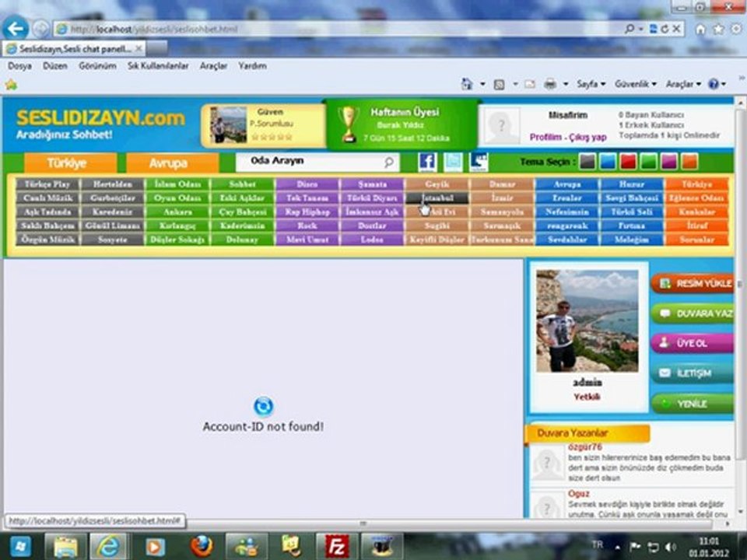Open the browser Home icon at top right
The image size is (747, 560).
tap(700, 29)
